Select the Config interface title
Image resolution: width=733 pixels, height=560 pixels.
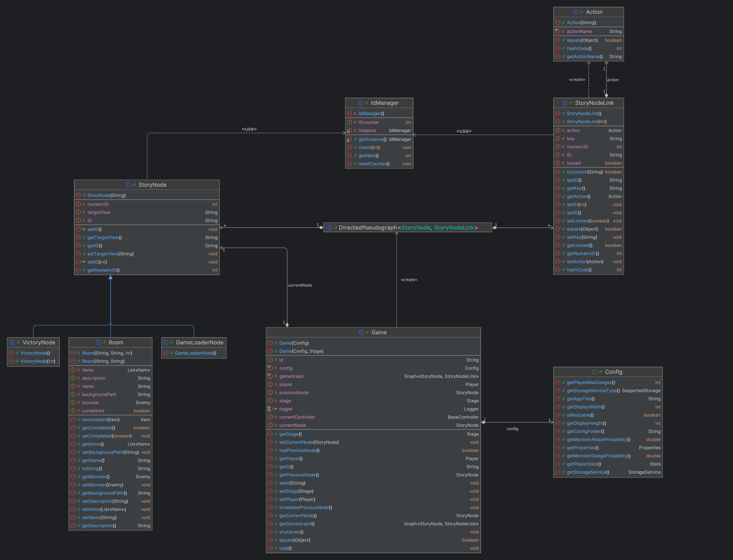pyautogui.click(x=613, y=372)
